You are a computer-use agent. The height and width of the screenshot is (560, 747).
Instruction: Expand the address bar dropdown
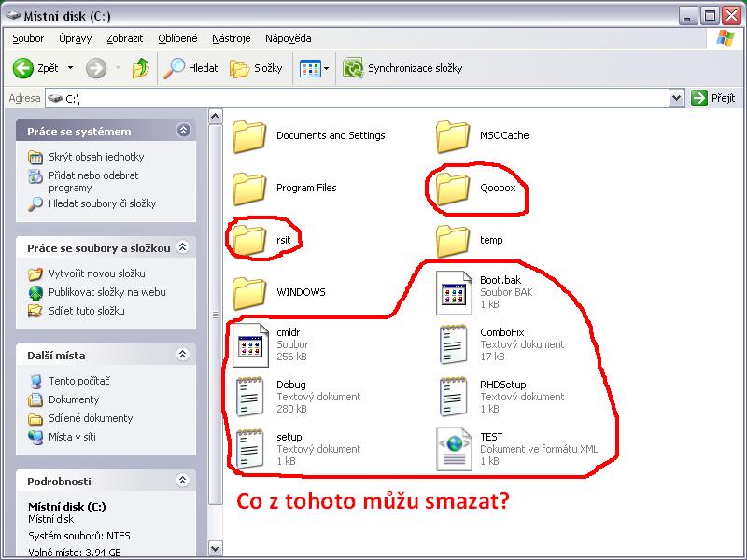(676, 99)
